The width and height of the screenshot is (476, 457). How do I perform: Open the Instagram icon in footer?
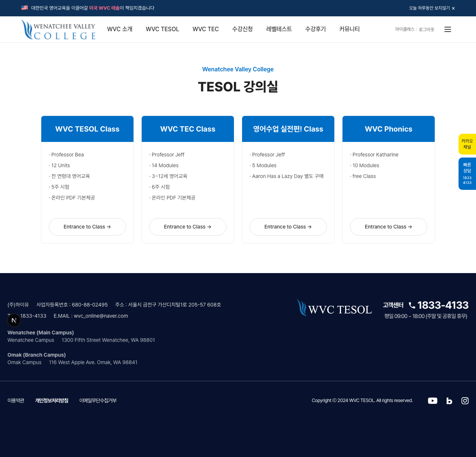465,401
